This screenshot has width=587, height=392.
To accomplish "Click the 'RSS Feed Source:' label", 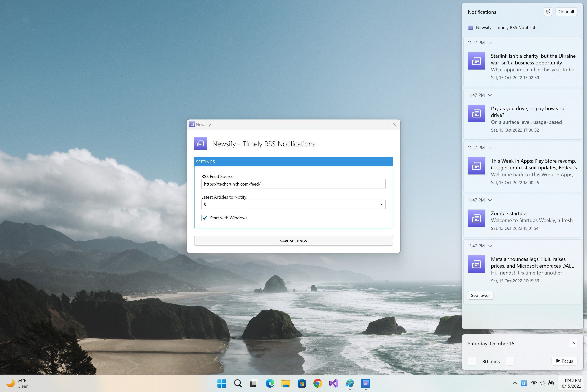I will pyautogui.click(x=218, y=176).
